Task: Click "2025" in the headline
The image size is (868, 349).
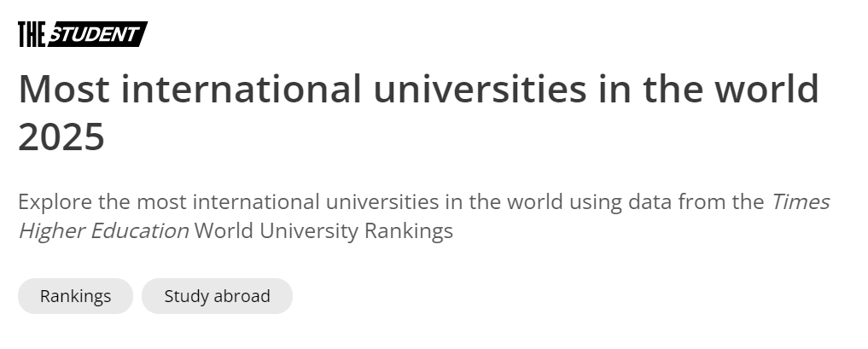Action: coord(61,137)
